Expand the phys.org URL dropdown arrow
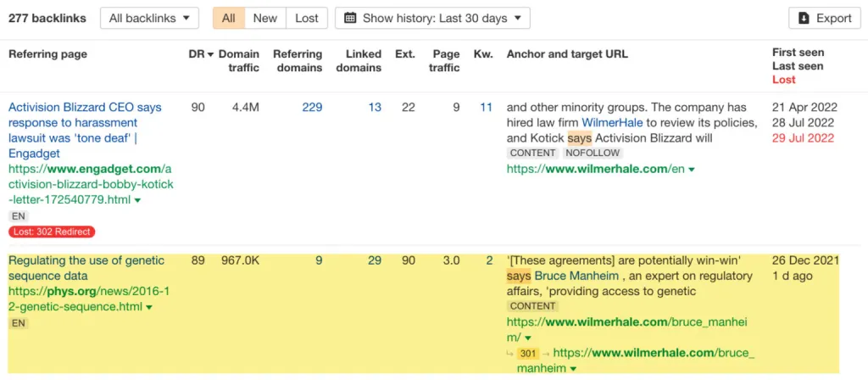The height and width of the screenshot is (380, 868). [149, 307]
